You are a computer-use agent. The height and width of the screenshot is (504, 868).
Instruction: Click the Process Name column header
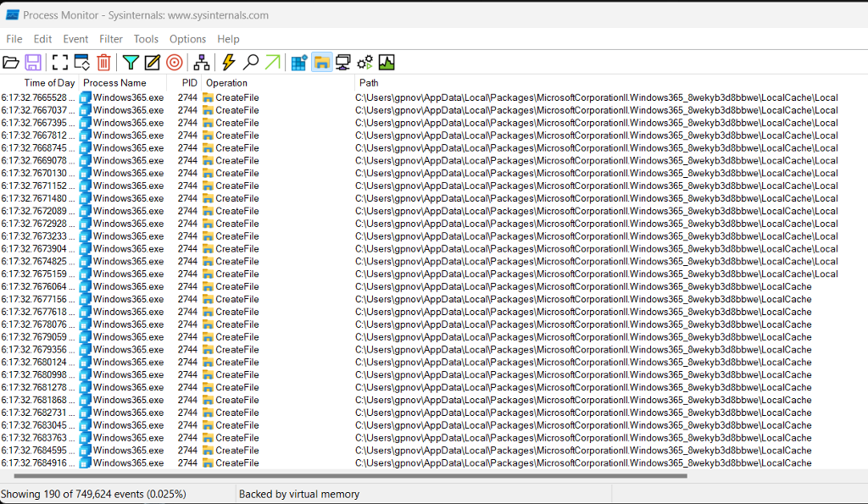[x=114, y=83]
